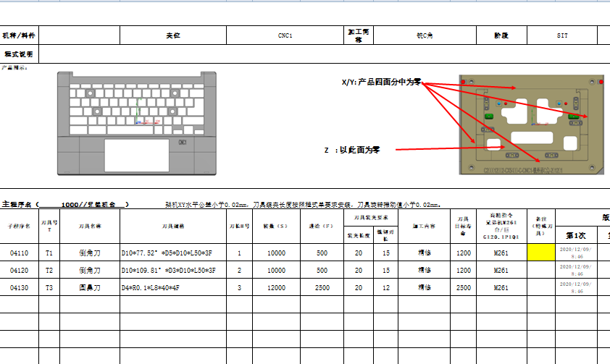Screen dimensions: 610x364
Task: Select subprogram cell 04110
Action: [x=19, y=253]
